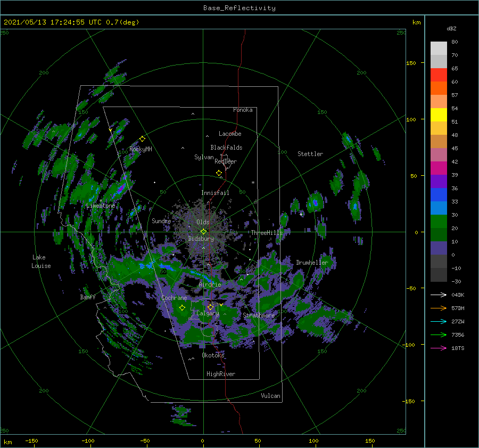Select the yellow diamond marker above RockyMH

tap(142, 139)
